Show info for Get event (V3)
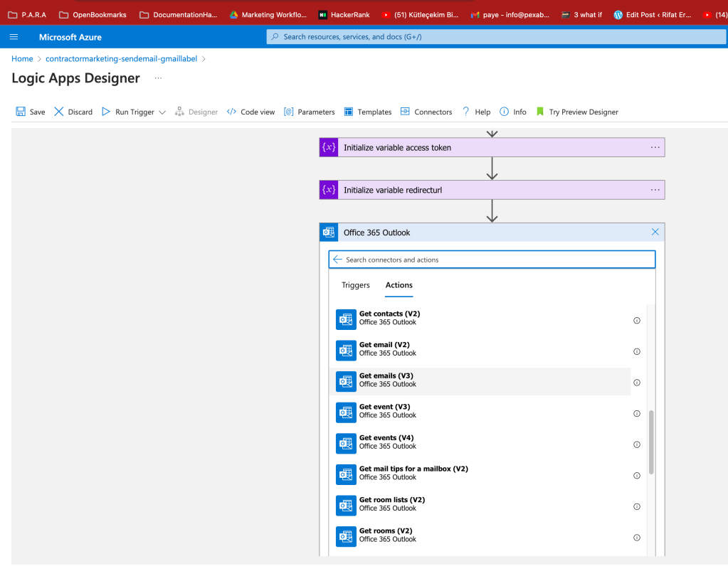Image resolution: width=728 pixels, height=576 pixels. click(x=636, y=414)
